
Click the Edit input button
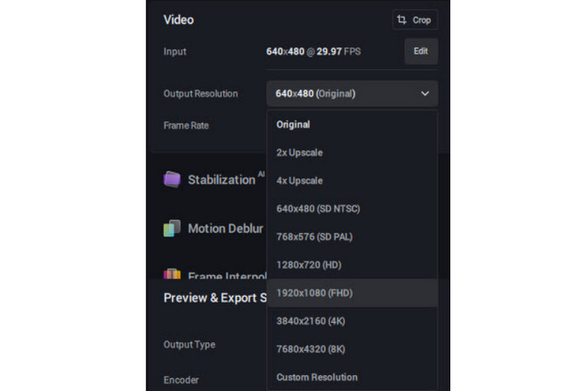pyautogui.click(x=421, y=51)
